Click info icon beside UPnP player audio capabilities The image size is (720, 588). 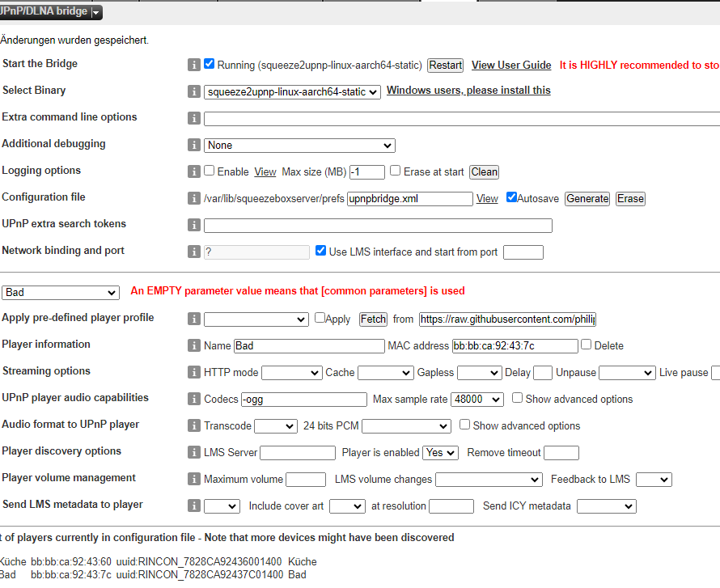pos(194,399)
